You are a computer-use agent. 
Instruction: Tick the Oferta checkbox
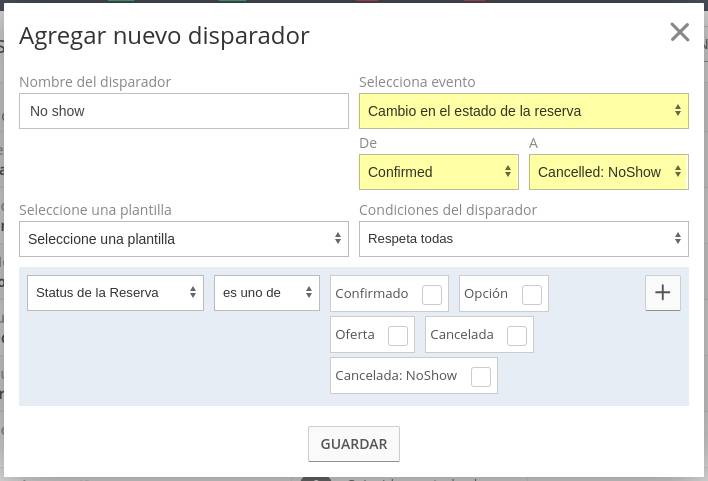pos(398,336)
